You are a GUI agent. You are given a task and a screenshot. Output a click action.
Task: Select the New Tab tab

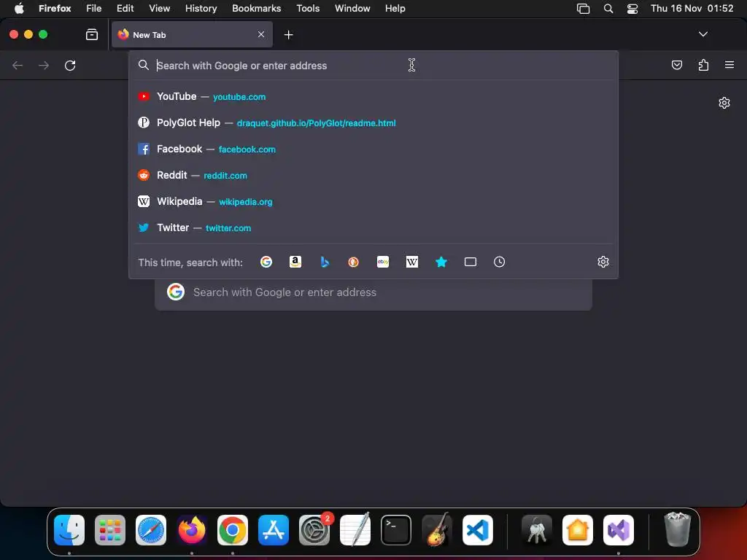tap(193, 34)
